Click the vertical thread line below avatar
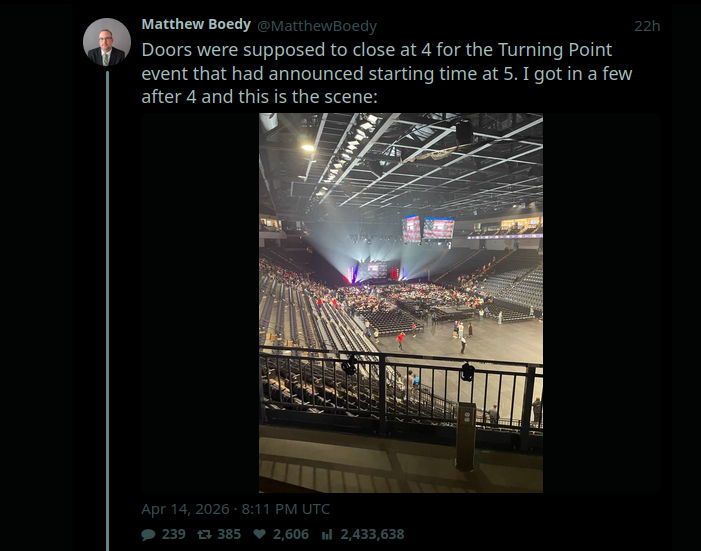Screen dimensions: 701x551 coord(107,300)
